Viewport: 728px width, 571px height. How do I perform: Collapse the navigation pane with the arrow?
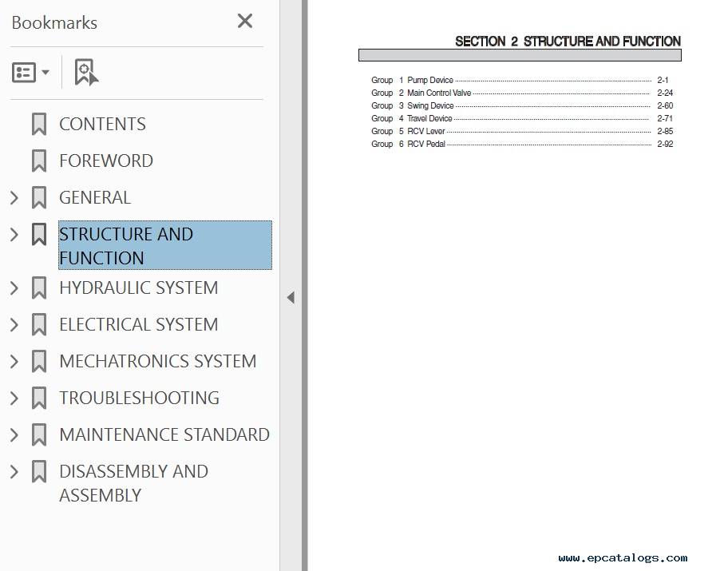pos(291,297)
